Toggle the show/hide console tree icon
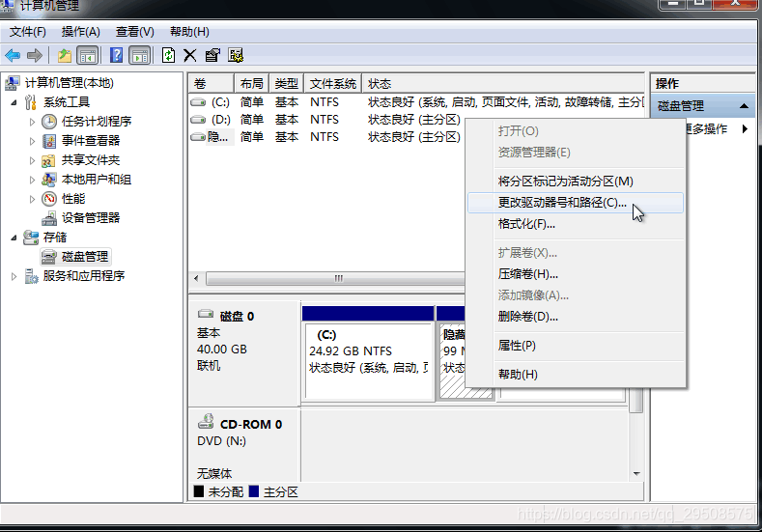 88,55
